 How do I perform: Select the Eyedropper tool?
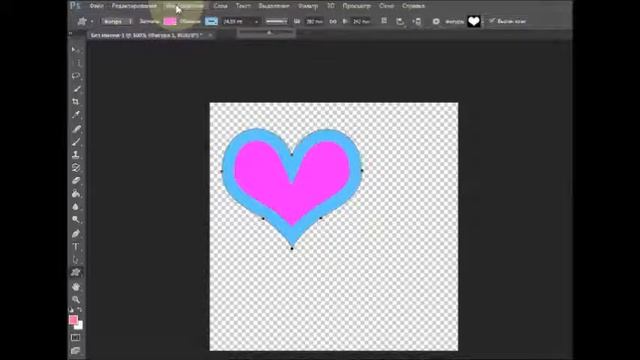(76, 115)
